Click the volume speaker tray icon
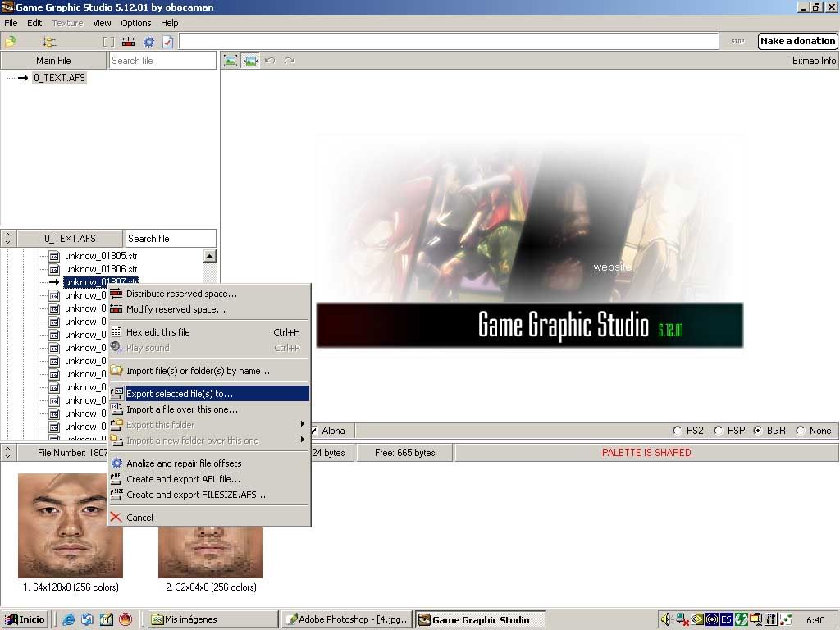The height and width of the screenshot is (630, 840). click(x=665, y=619)
